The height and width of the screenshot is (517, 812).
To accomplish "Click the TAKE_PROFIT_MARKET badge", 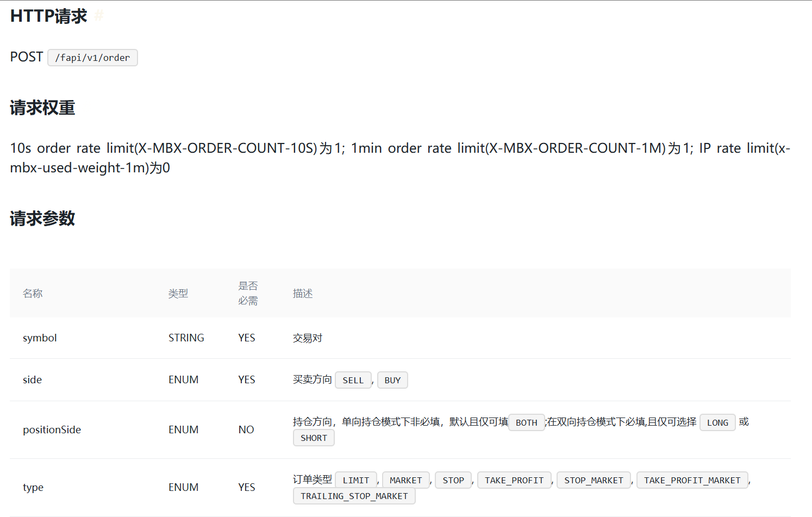I will pos(692,480).
